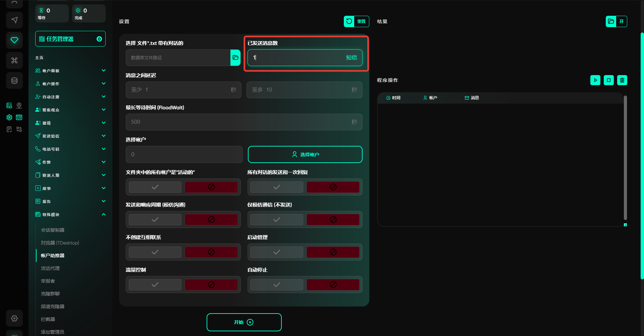Screen dimensions: 644x336
Task: Click the command symbol icon in left rail
Action: pyautogui.click(x=14, y=60)
